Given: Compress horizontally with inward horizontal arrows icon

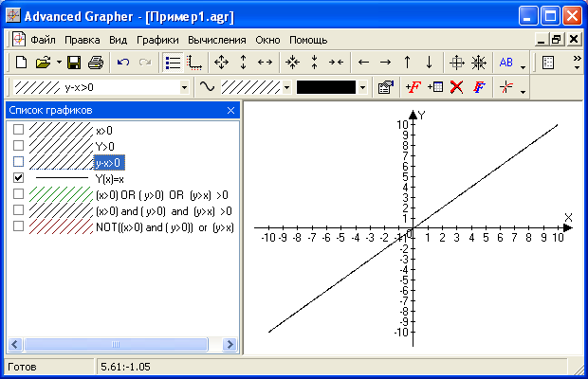Looking at the screenshot, I should 336,63.
